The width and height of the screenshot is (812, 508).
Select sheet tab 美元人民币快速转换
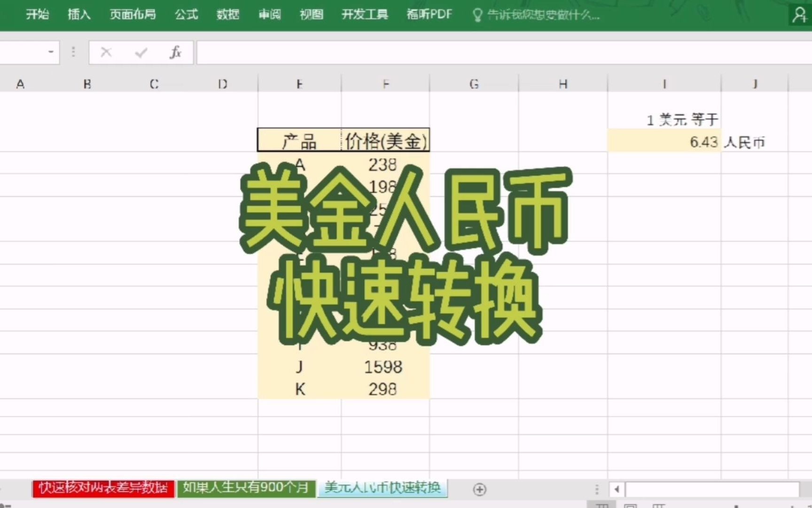tap(383, 488)
